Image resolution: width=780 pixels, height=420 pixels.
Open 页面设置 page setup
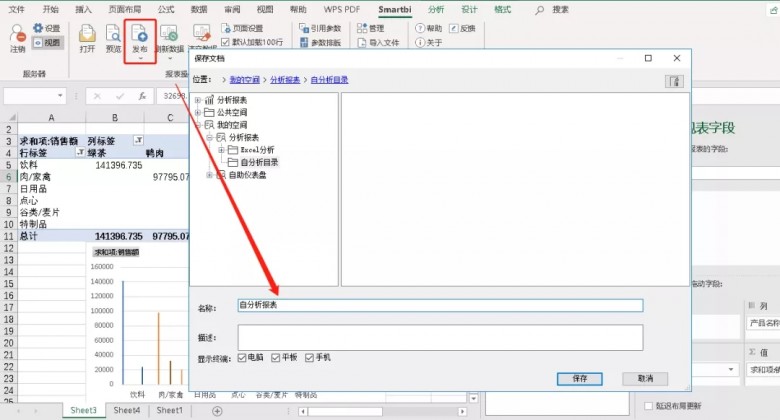click(242, 28)
